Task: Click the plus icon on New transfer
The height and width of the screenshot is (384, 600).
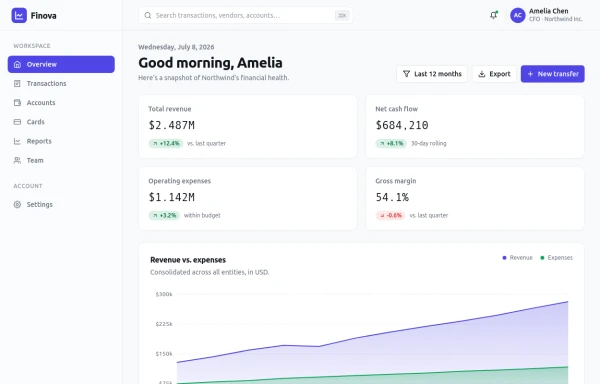Action: coord(530,74)
